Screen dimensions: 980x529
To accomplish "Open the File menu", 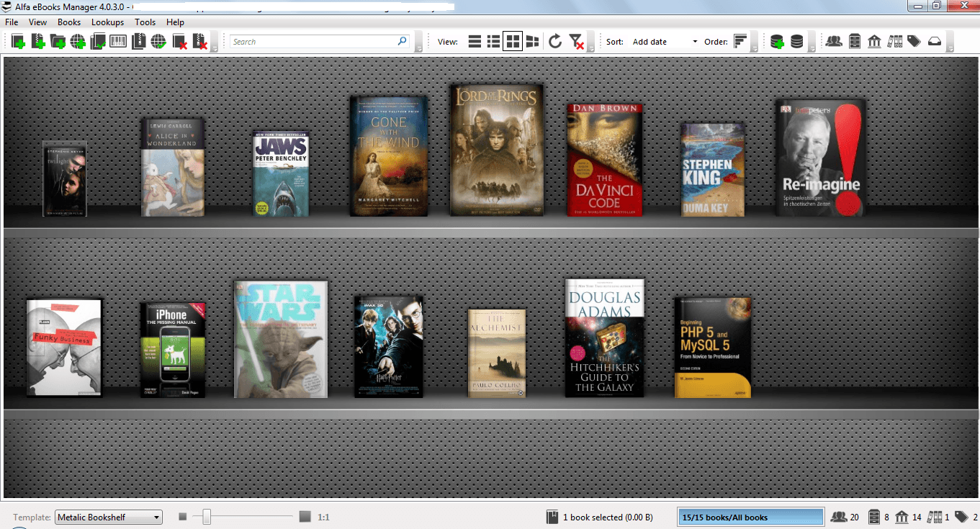I will click(x=12, y=22).
